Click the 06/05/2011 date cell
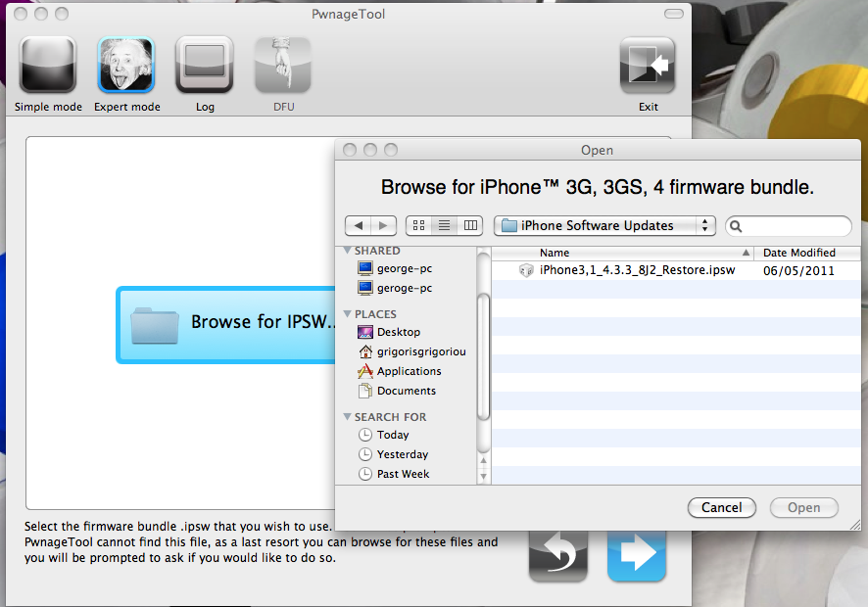This screenshot has width=868, height=607. click(798, 270)
